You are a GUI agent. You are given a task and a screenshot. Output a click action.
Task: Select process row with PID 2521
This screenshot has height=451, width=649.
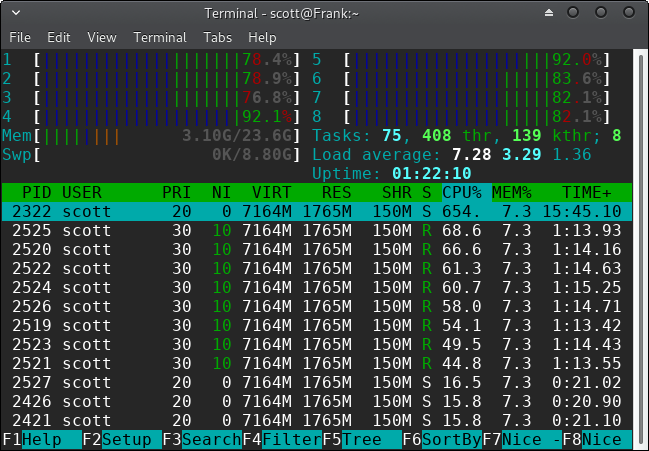(x=317, y=364)
